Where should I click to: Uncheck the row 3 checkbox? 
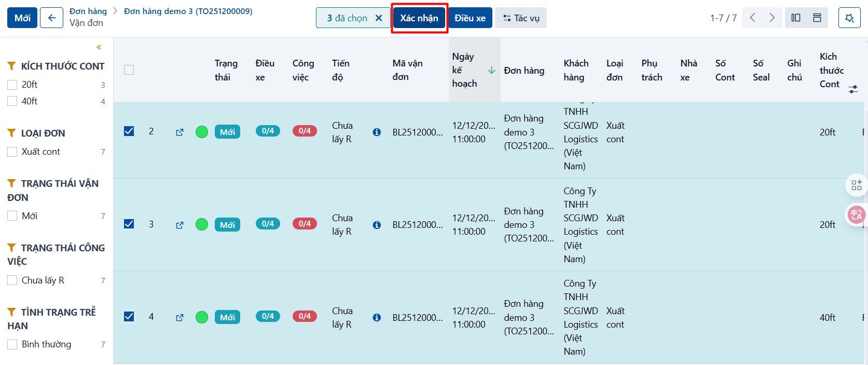click(x=129, y=224)
